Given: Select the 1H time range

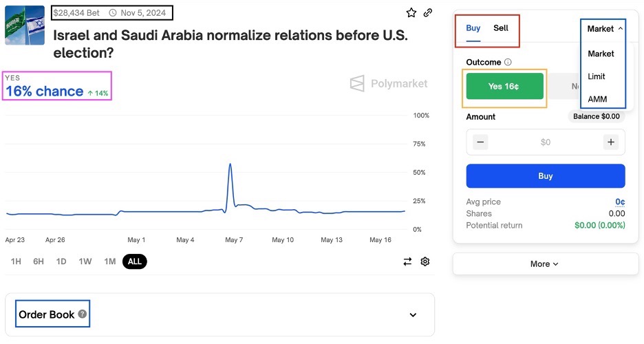Looking at the screenshot, I should coord(16,261).
